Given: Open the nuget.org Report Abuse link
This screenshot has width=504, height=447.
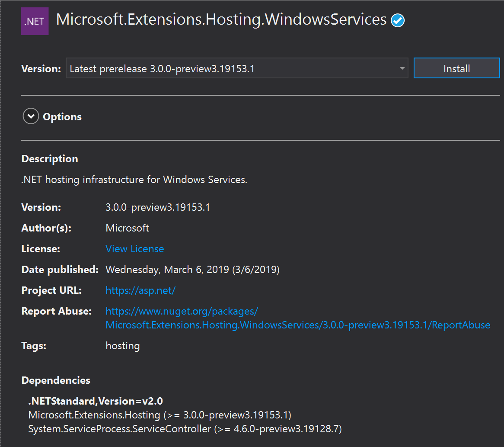Looking at the screenshot, I should pyautogui.click(x=298, y=318).
